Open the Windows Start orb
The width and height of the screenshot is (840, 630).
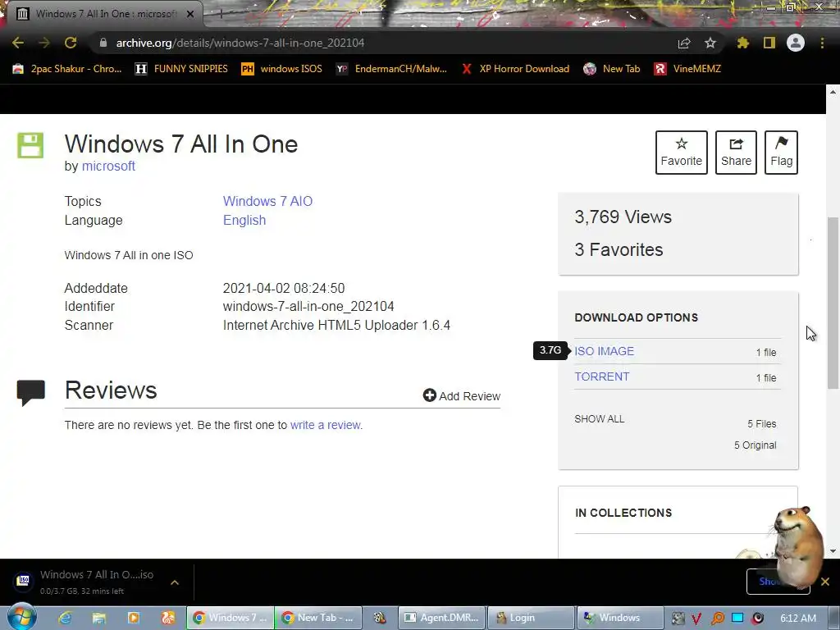pyautogui.click(x=21, y=617)
